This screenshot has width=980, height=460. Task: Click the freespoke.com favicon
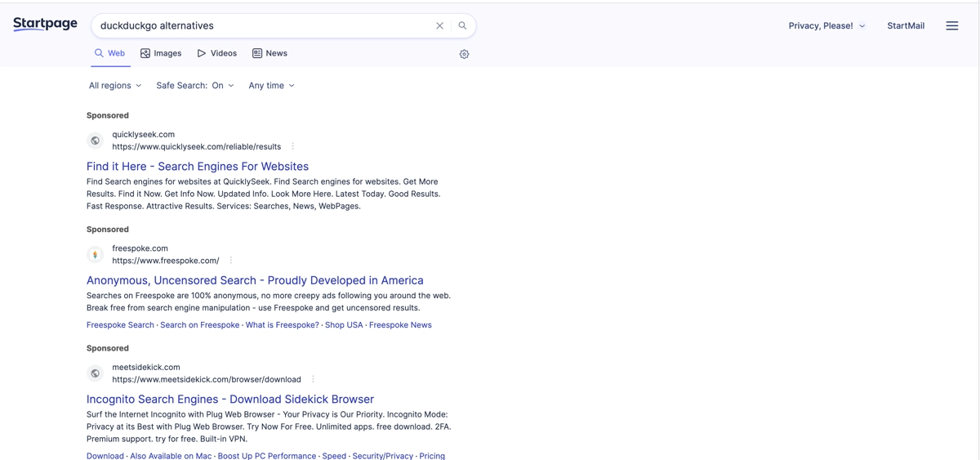[x=95, y=255]
